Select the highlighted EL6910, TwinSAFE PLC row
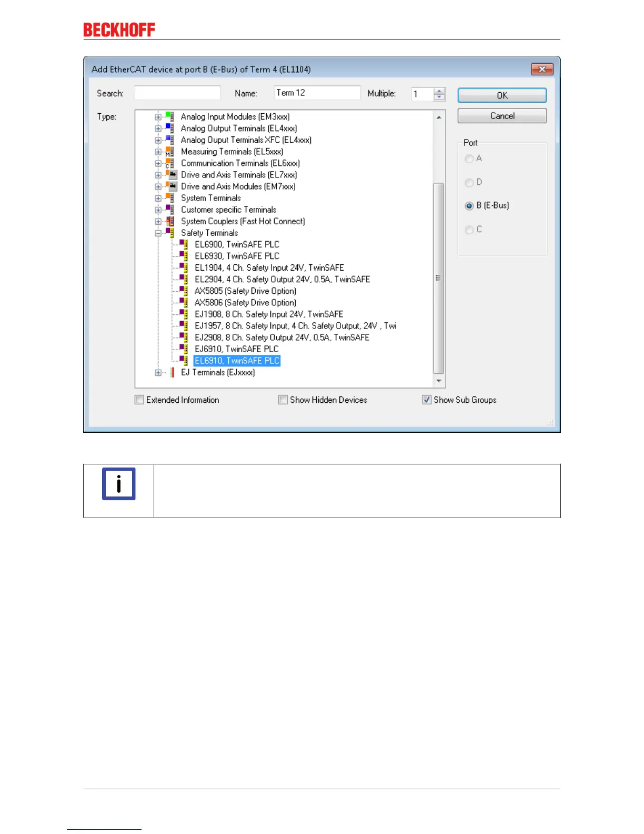This screenshot has width=644, height=834. point(237,361)
